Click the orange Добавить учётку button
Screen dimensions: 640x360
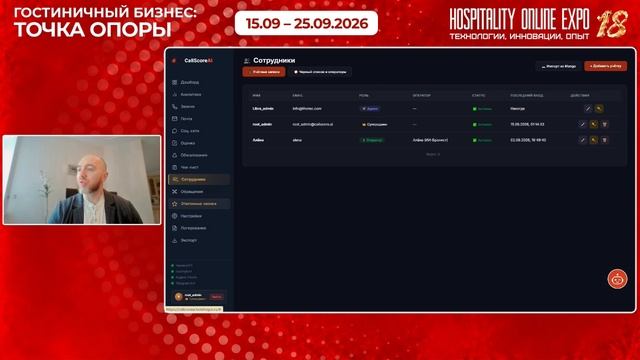coord(605,66)
